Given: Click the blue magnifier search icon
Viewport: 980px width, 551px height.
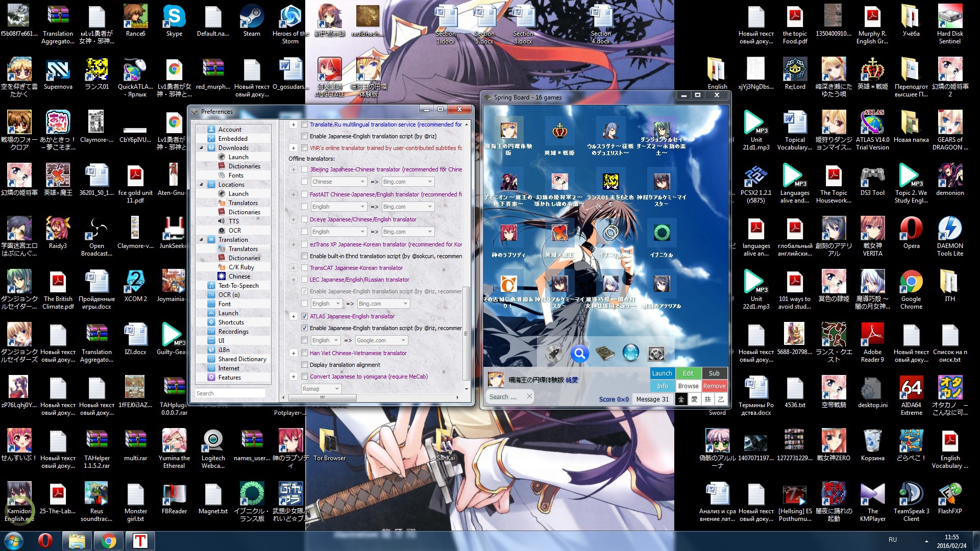Looking at the screenshot, I should (x=579, y=353).
